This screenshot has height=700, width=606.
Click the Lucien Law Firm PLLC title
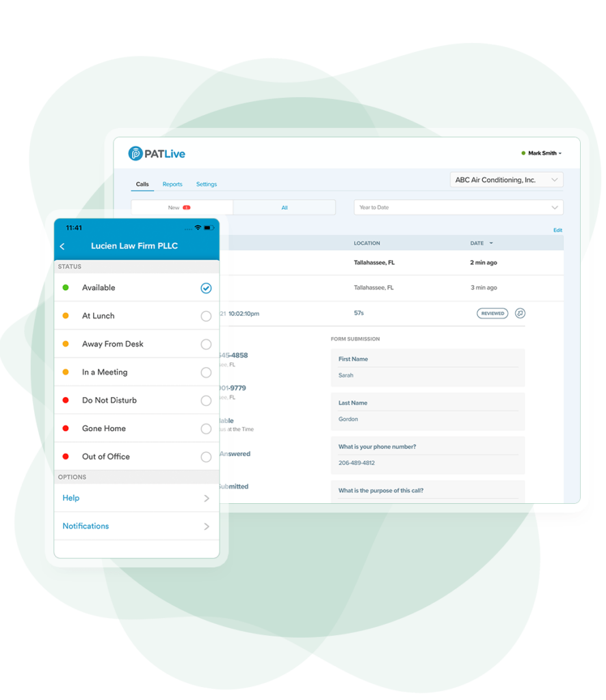[x=135, y=246]
